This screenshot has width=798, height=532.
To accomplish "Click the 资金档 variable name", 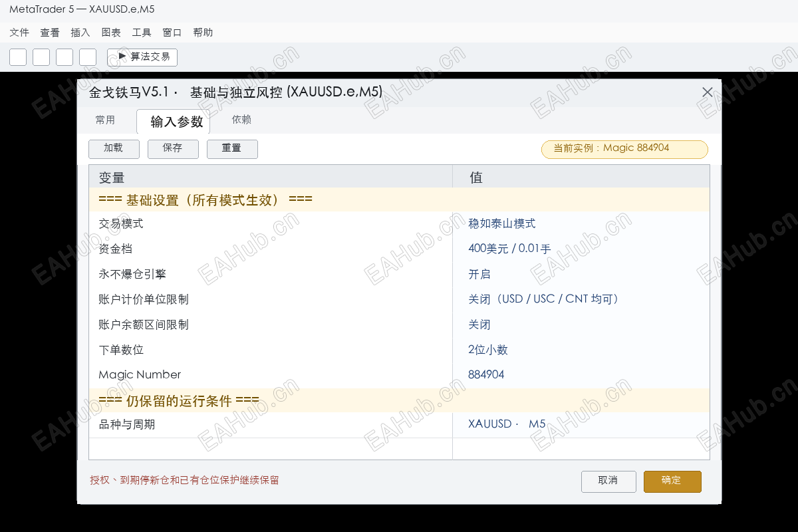I will (115, 249).
